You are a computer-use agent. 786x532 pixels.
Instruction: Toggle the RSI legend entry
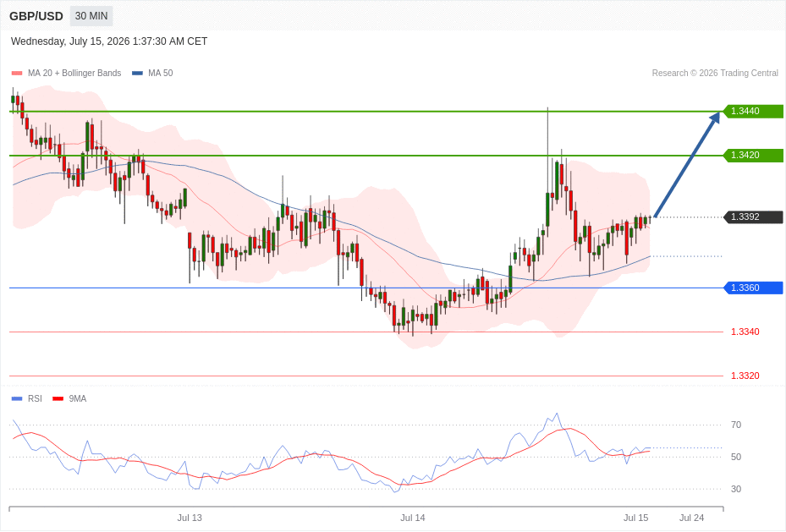coord(26,398)
